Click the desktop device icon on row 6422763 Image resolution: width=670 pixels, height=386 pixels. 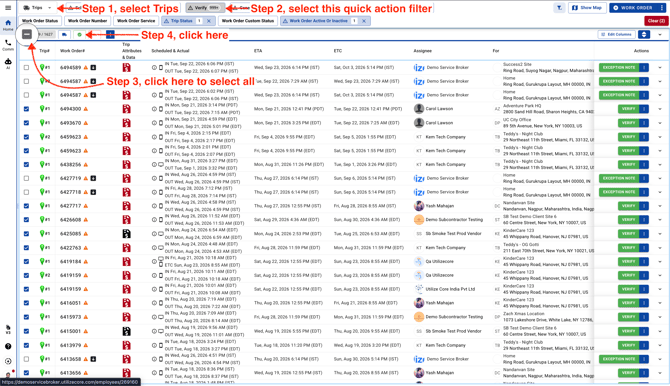(161, 248)
